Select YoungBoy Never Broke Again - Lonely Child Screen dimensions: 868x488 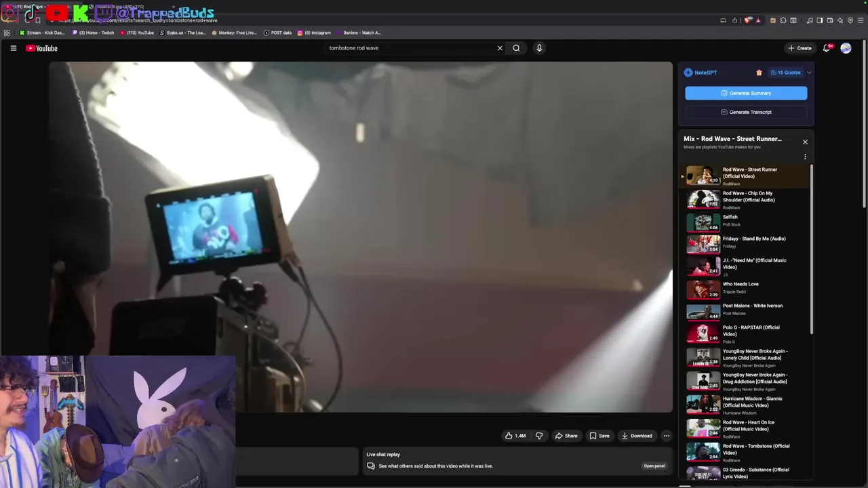pyautogui.click(x=745, y=358)
